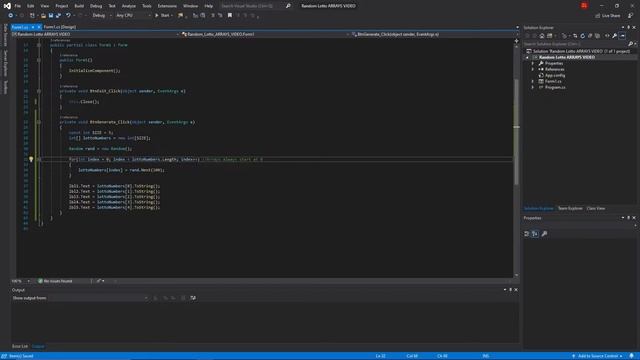Screen dimensions: 640x360
Task: Click the feedback icon beside Live Share
Action: pos(631,16)
